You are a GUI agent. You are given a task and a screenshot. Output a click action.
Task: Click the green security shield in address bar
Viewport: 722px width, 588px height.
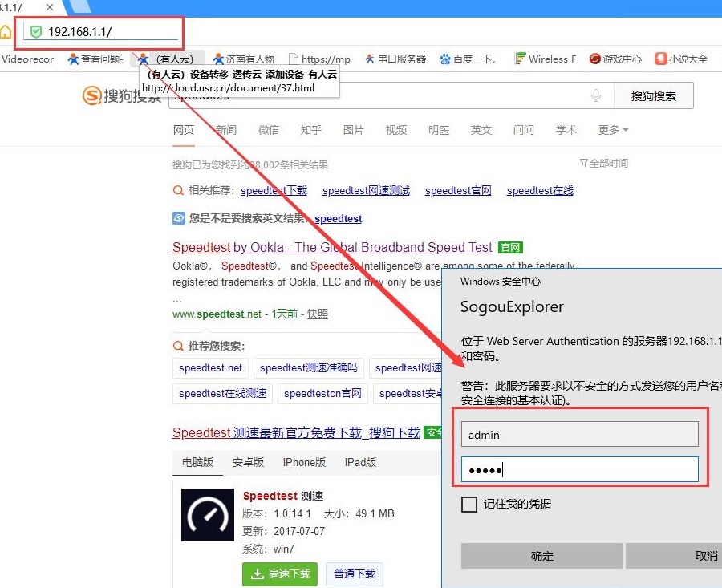pos(35,32)
